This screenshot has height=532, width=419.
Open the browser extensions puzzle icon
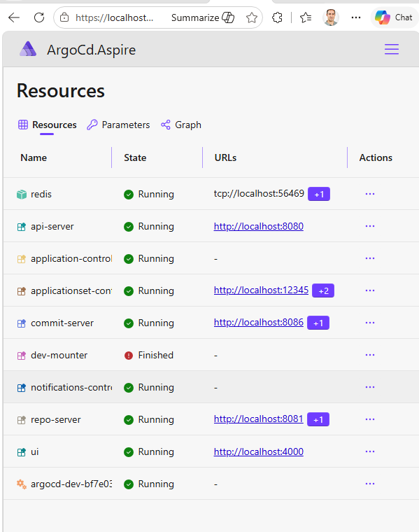277,17
